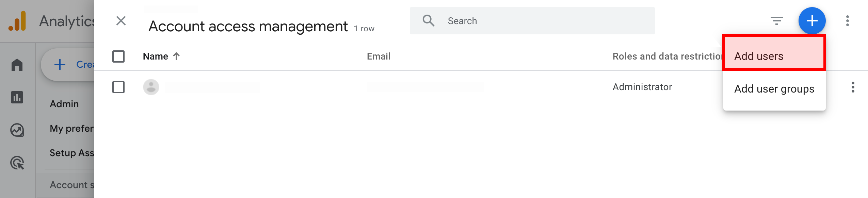The width and height of the screenshot is (868, 198).
Task: Check the Administrator user row checkbox
Action: 118,87
